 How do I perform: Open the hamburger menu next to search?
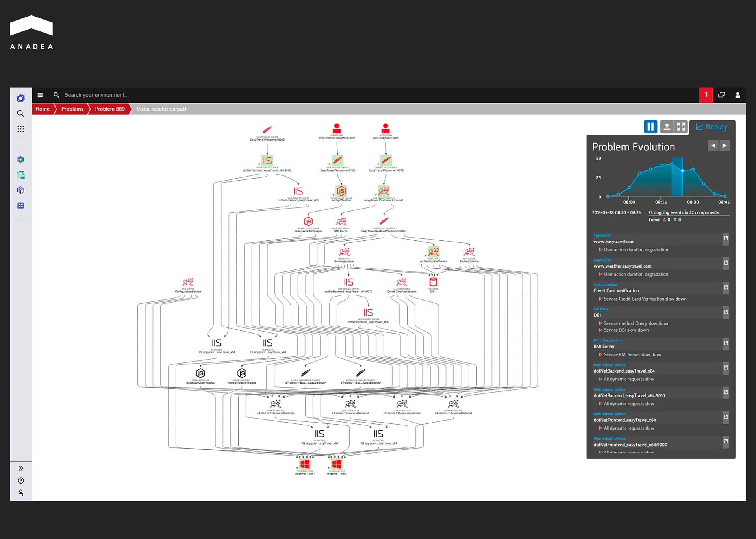click(x=40, y=95)
